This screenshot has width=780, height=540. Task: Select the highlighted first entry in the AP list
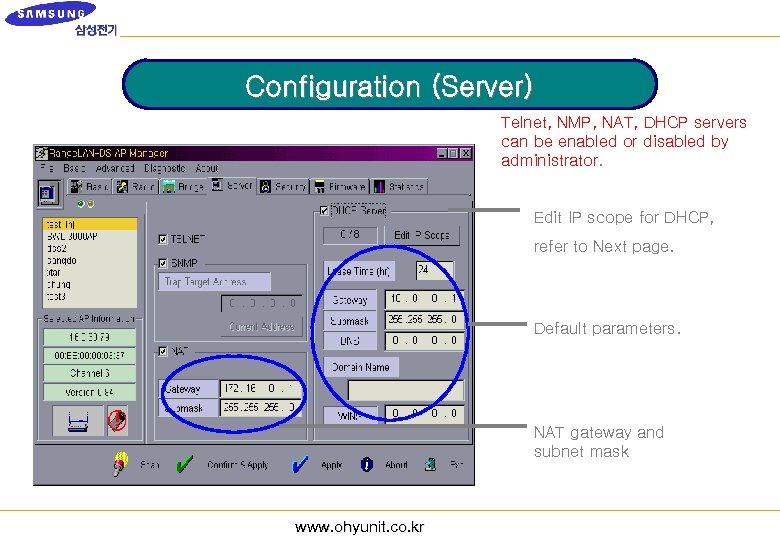click(90, 225)
